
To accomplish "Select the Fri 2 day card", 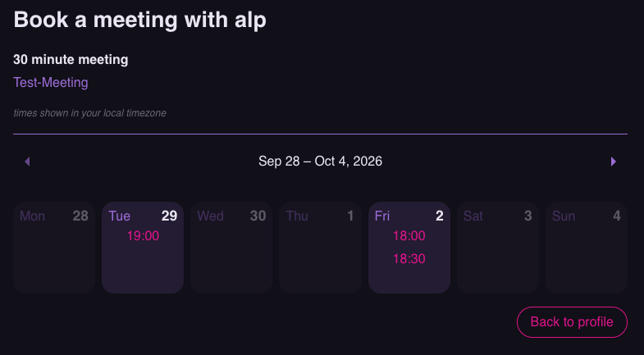I will point(409,248).
